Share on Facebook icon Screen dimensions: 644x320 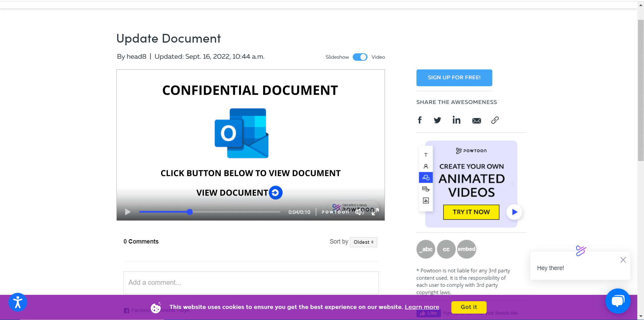pyautogui.click(x=419, y=120)
